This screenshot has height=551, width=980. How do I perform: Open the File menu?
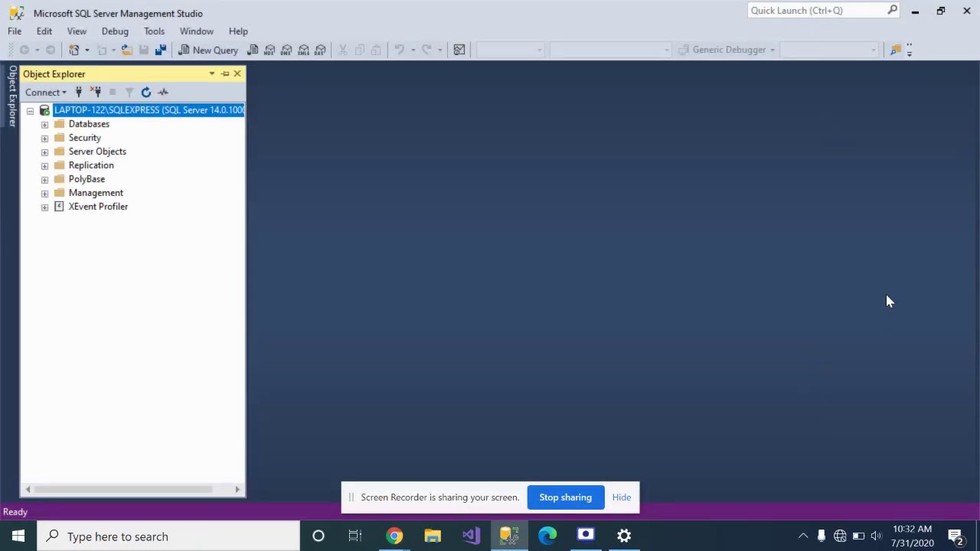pos(15,31)
